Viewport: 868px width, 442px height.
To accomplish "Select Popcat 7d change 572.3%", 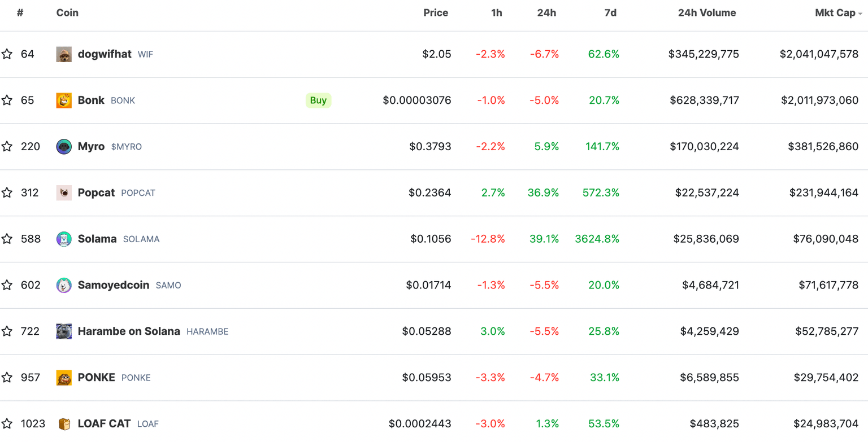I will (601, 193).
